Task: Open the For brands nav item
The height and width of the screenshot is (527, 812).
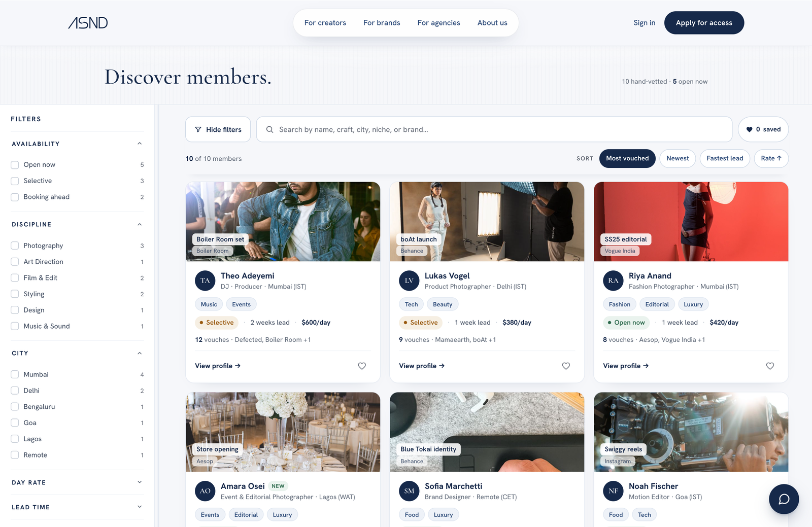Action: [x=382, y=23]
